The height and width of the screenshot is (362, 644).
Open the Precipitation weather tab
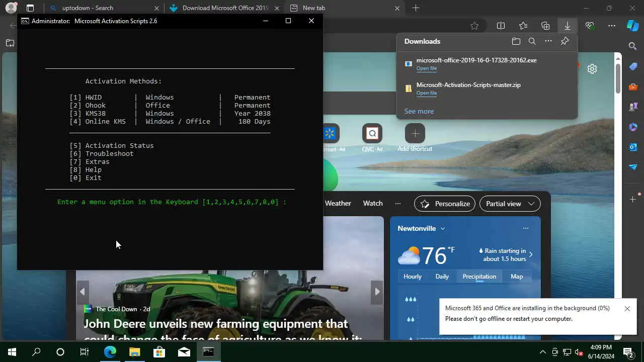click(x=479, y=277)
